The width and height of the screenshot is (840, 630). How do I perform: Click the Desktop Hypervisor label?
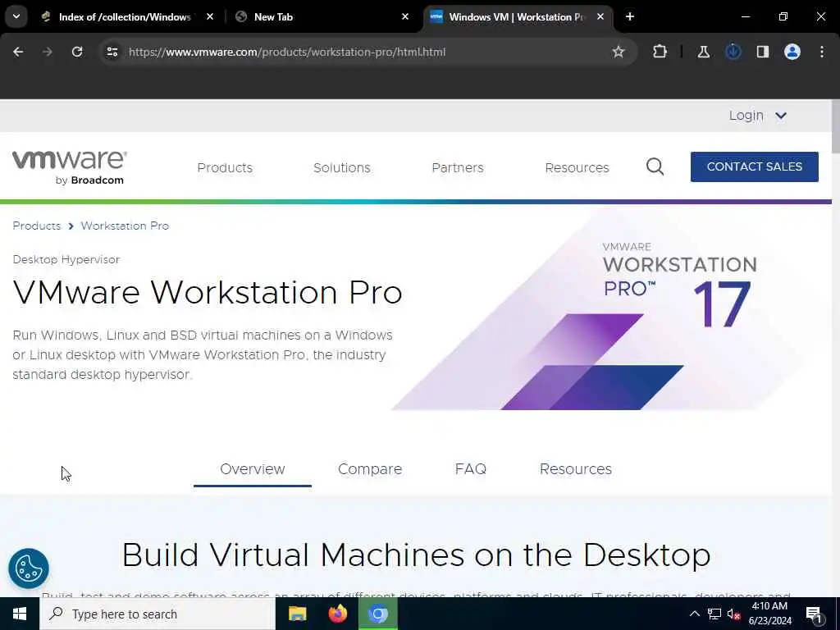tap(66, 259)
